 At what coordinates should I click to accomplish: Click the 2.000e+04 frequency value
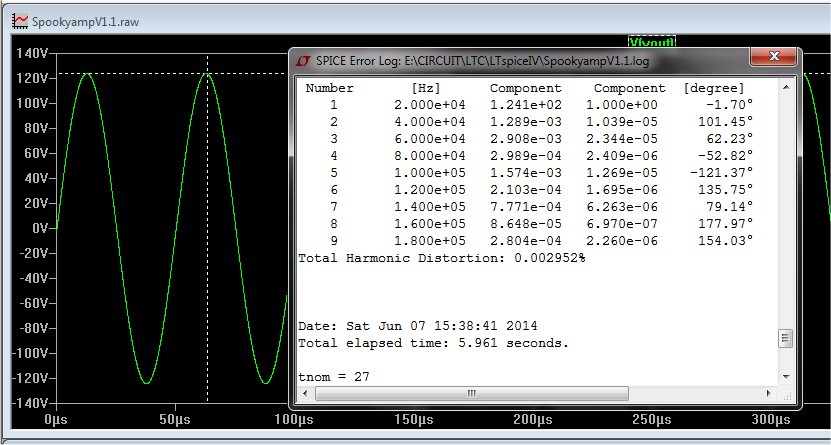point(430,105)
